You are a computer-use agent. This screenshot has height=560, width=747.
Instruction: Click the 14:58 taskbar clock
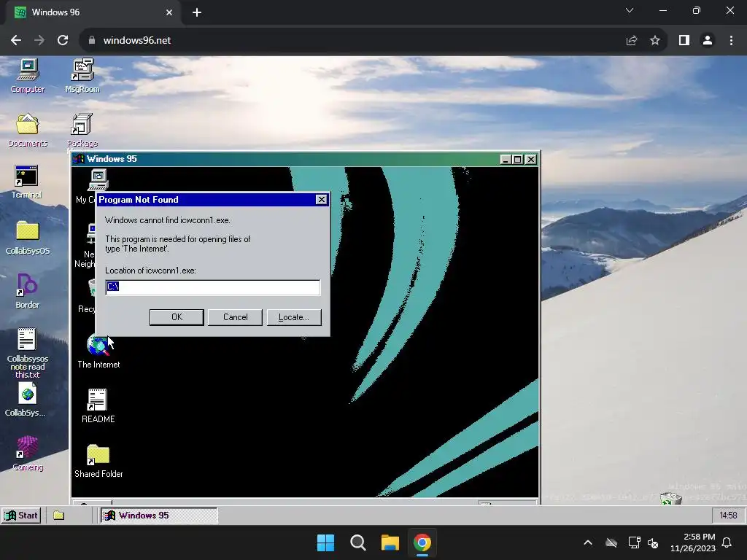pos(728,516)
